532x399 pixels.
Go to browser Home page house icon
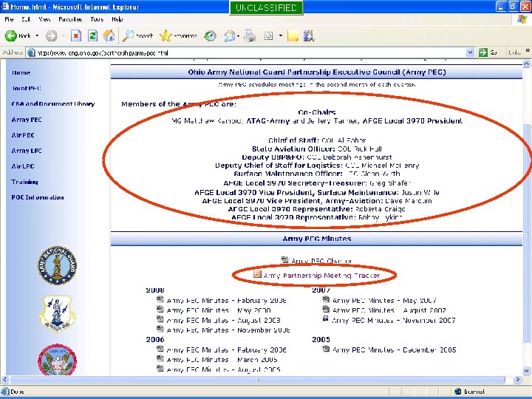109,35
